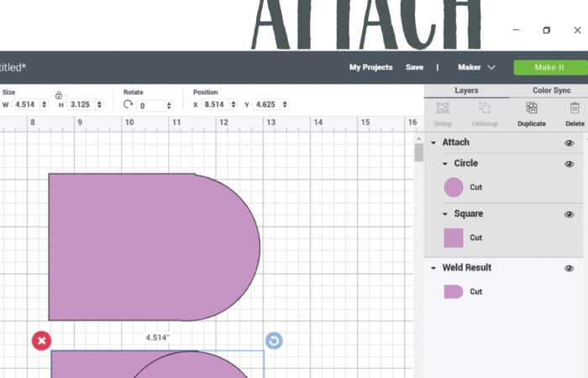Click the Width input field

click(x=25, y=105)
